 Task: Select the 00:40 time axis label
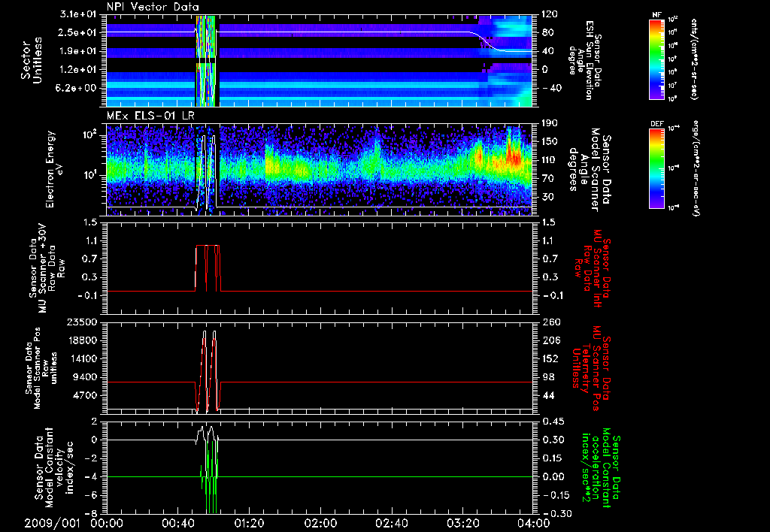coord(178,522)
